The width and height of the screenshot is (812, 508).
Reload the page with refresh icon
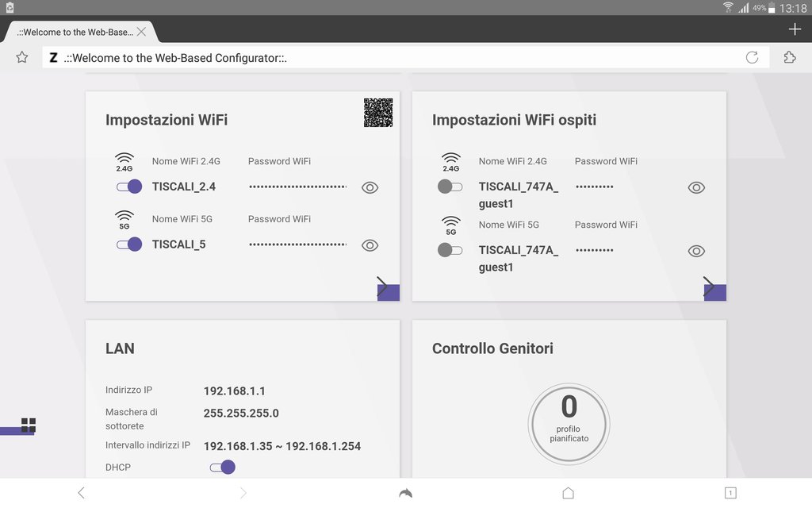(x=752, y=57)
